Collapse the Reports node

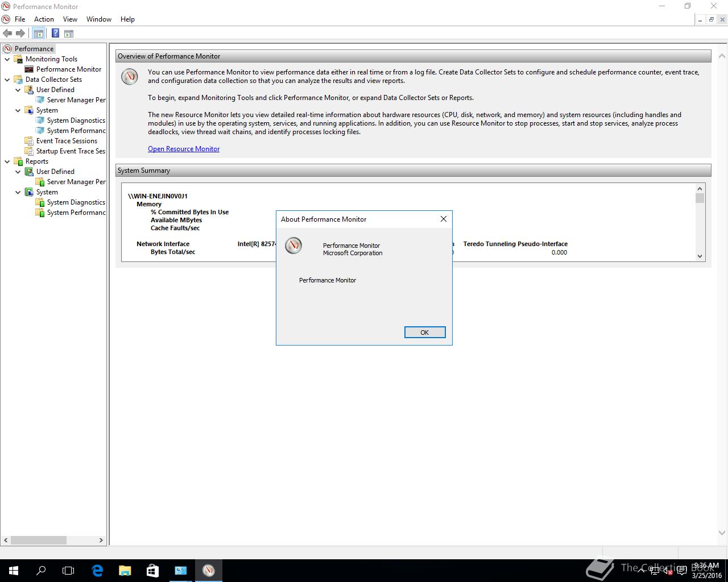pyautogui.click(x=7, y=161)
